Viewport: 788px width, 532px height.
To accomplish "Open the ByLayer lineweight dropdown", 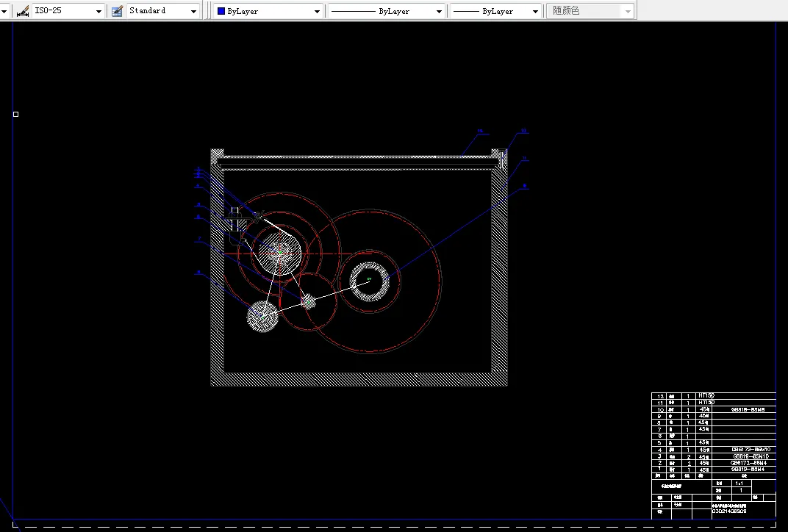I will 495,11.
